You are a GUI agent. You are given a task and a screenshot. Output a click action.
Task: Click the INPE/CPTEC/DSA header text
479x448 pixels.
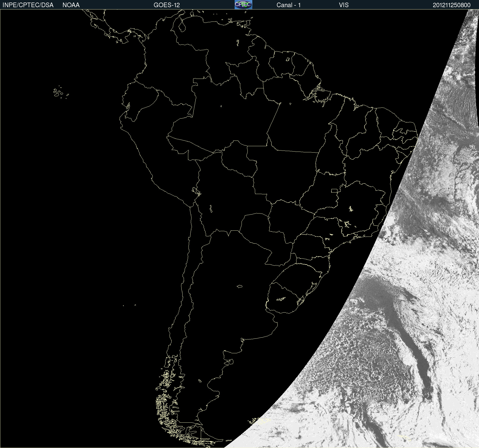click(x=28, y=5)
